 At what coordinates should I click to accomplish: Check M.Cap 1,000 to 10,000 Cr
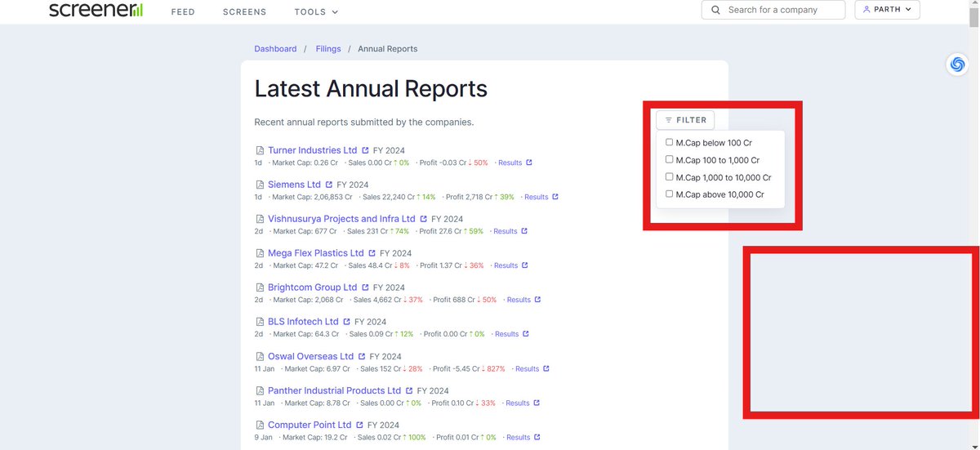click(x=670, y=176)
